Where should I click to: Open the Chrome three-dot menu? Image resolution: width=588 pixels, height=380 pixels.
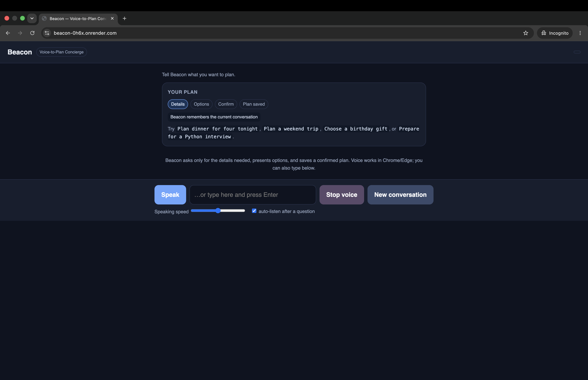580,33
